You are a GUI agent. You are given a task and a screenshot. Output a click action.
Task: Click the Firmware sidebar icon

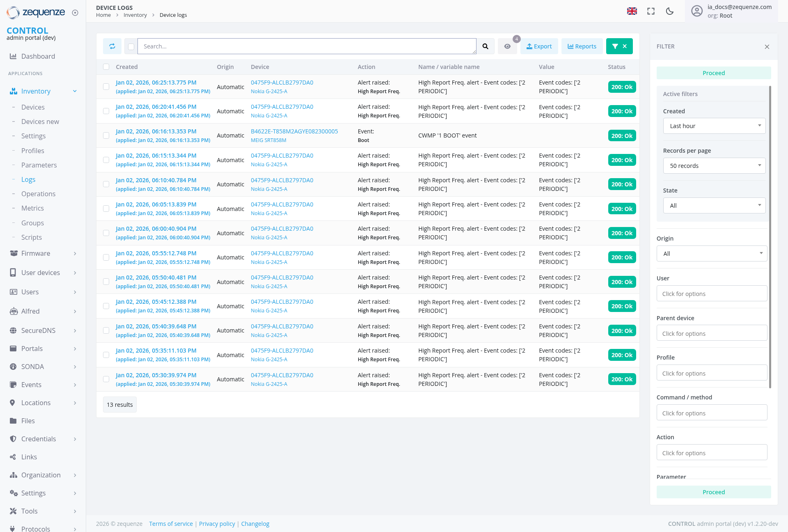13,253
